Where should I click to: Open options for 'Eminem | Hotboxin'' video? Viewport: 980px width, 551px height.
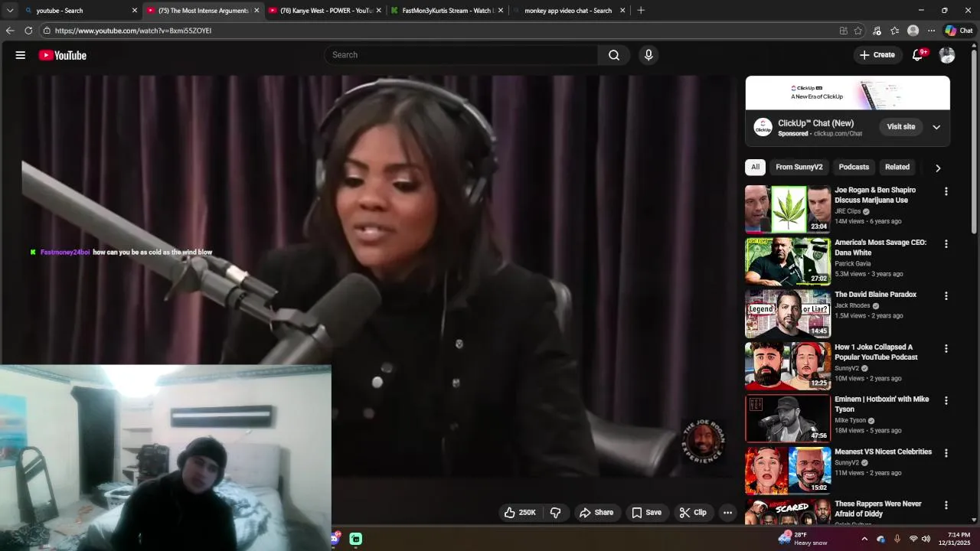tap(946, 401)
